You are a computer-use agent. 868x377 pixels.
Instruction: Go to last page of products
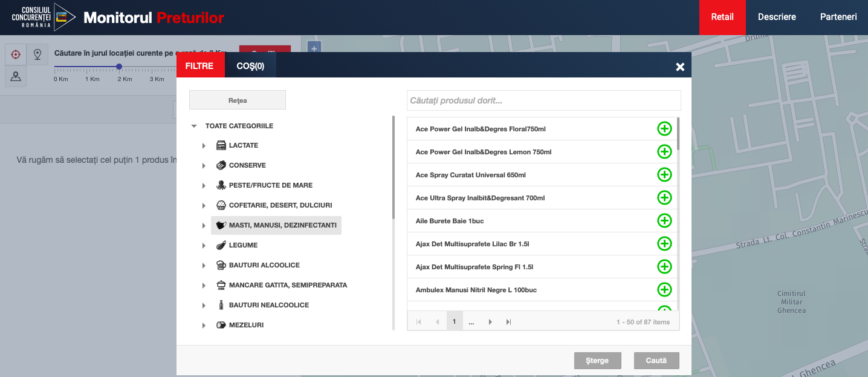pyautogui.click(x=508, y=322)
